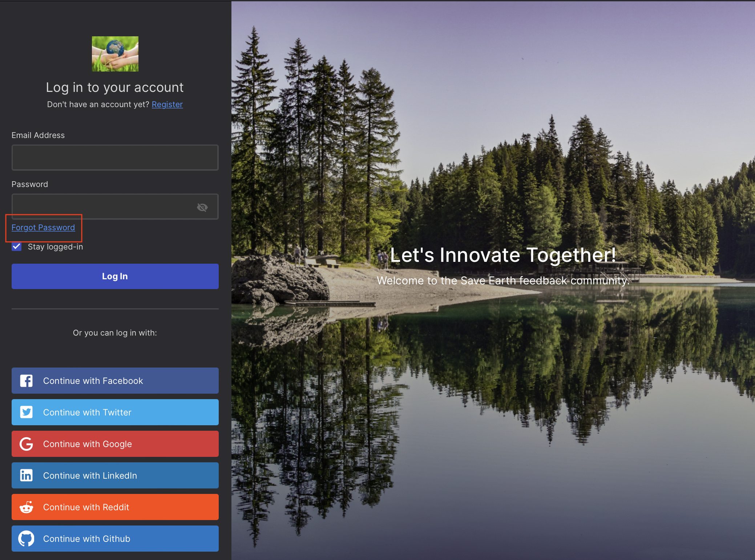755x560 pixels.
Task: Click the Register link
Action: pos(168,104)
